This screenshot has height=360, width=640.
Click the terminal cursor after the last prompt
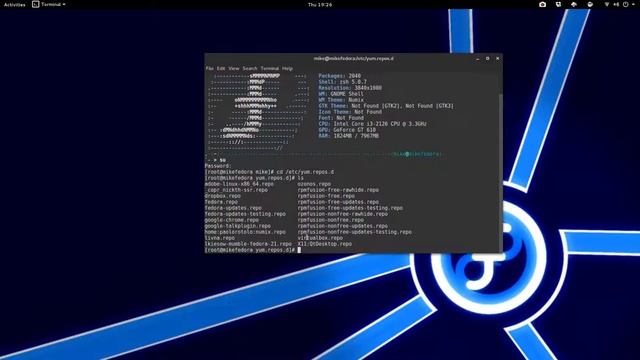(x=299, y=250)
